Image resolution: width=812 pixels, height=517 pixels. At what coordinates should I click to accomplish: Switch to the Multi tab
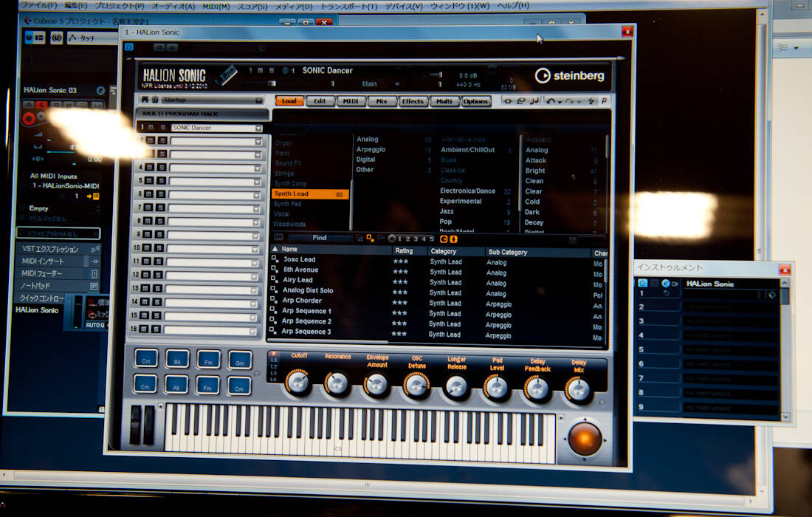[x=444, y=101]
